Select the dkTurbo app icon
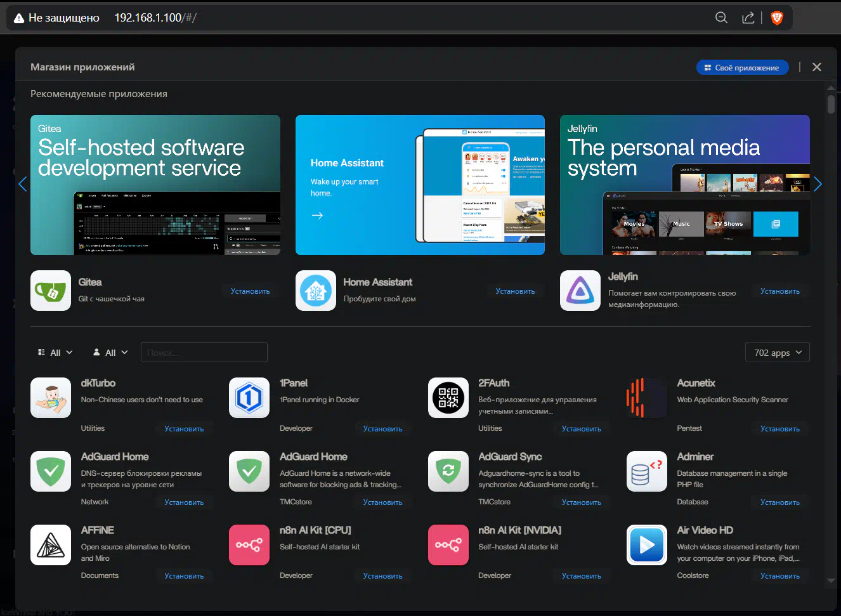This screenshot has height=616, width=841. pos(51,398)
